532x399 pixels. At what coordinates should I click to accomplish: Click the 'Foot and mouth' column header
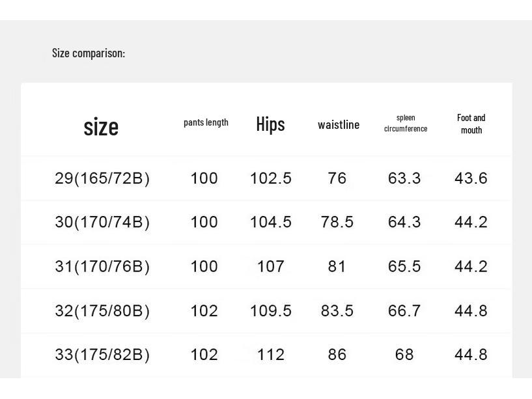pyautogui.click(x=471, y=124)
